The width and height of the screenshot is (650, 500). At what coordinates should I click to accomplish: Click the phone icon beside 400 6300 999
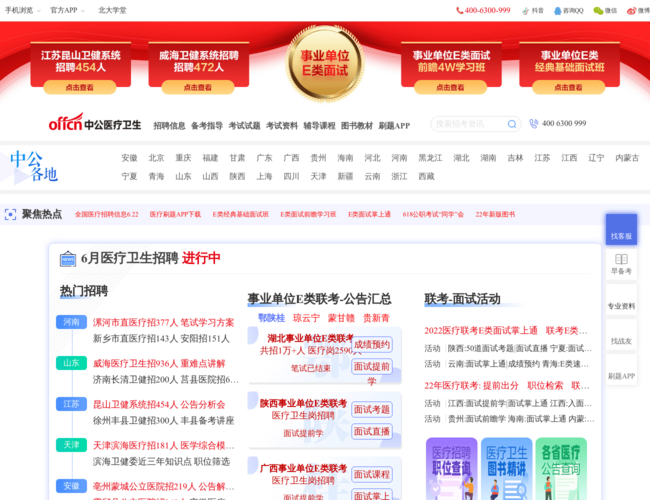[534, 124]
